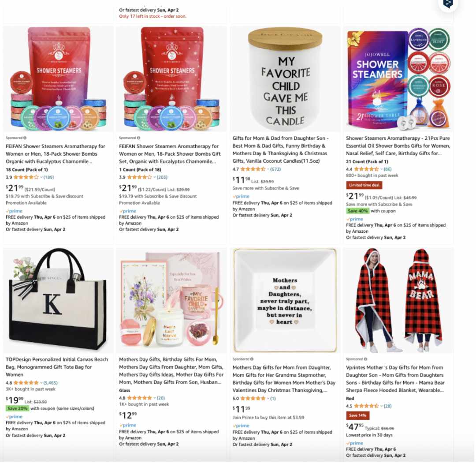Open the 672 reviews link for vanilla coconut candle

(x=275, y=169)
